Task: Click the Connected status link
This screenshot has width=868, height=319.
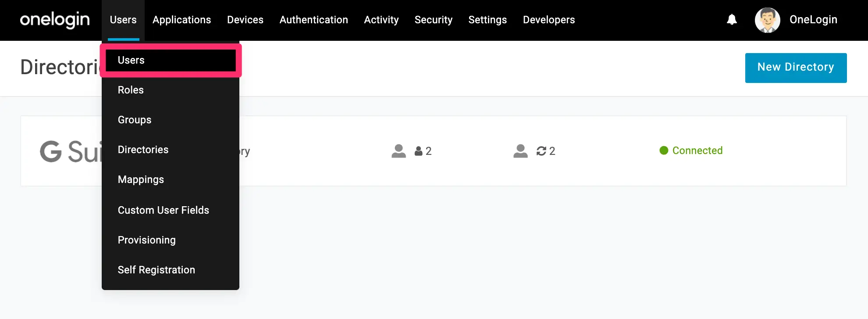Action: click(697, 151)
